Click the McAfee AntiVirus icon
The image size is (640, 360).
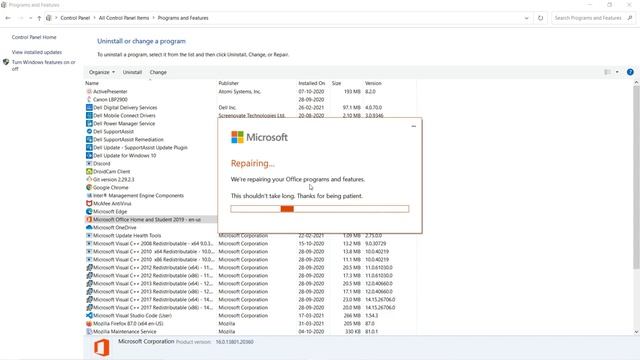click(x=89, y=203)
